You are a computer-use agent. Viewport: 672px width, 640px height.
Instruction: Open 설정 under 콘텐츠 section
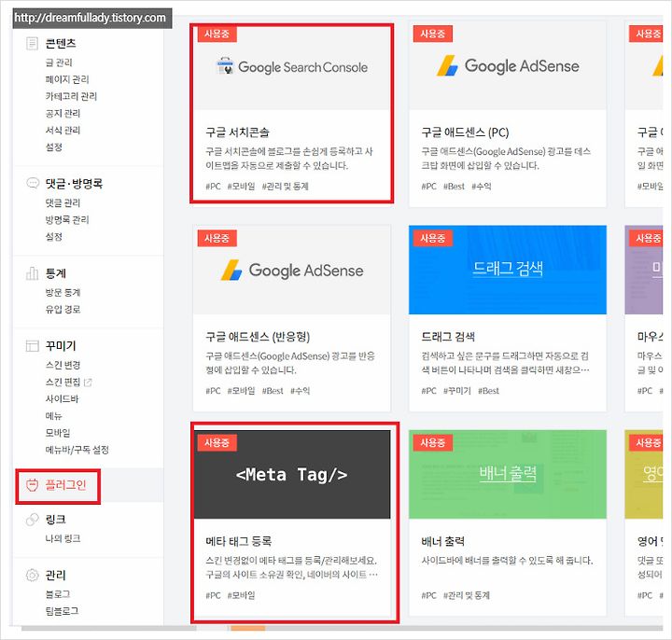(x=54, y=146)
